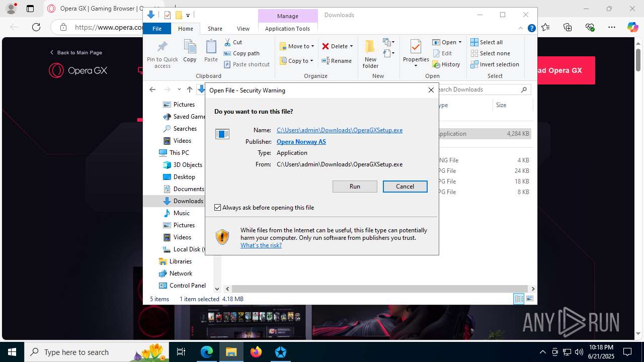Show hidden system tray icons

point(542,352)
